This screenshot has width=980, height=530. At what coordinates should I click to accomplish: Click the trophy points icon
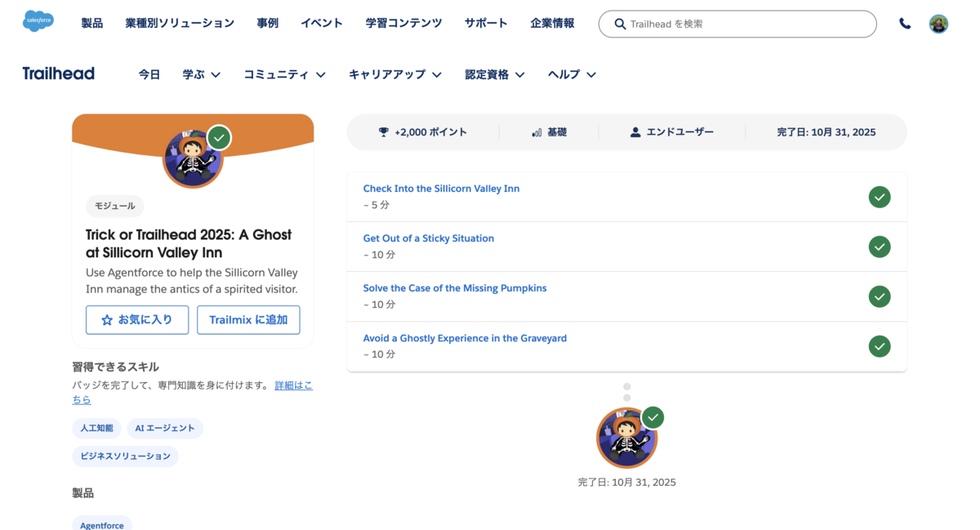point(384,131)
